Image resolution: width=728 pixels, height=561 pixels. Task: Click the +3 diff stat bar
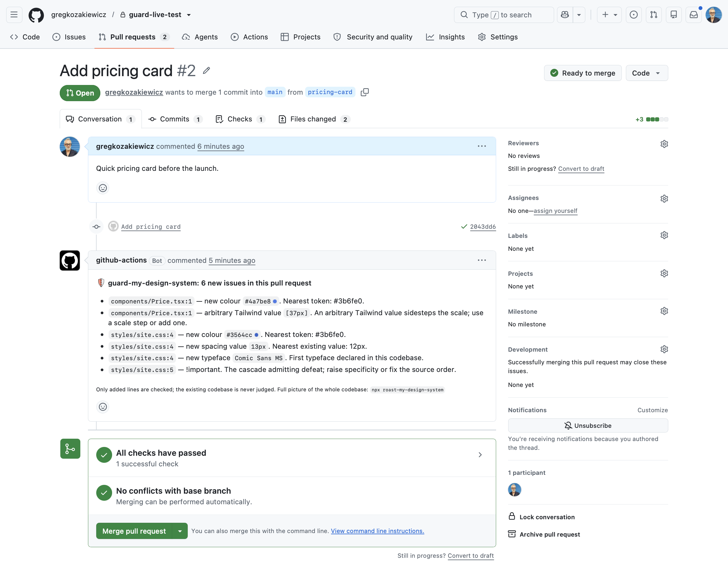click(x=651, y=119)
